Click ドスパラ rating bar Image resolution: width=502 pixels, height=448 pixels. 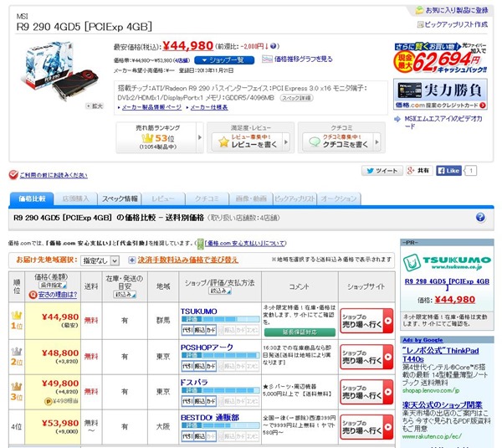[220, 390]
